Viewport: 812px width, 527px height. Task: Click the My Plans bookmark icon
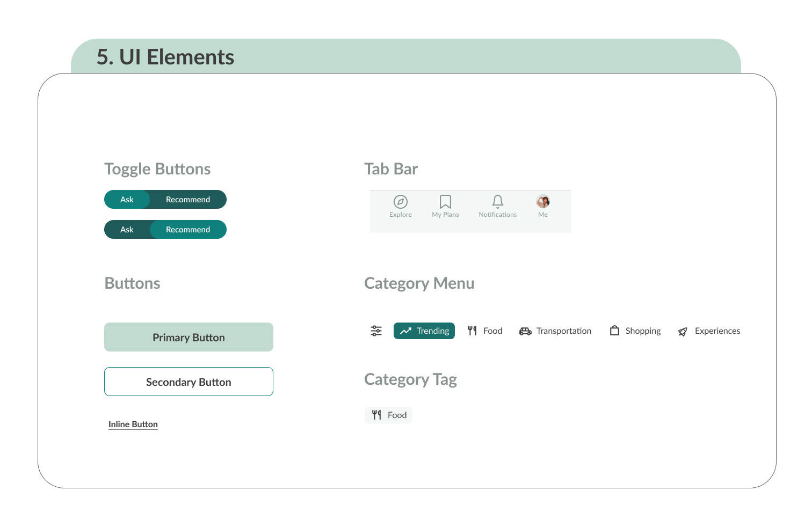tap(445, 202)
